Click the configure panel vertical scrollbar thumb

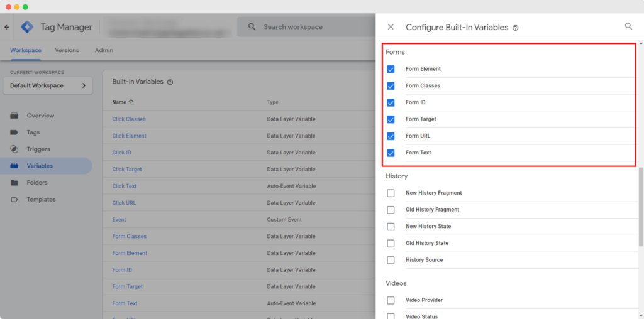[641, 207]
